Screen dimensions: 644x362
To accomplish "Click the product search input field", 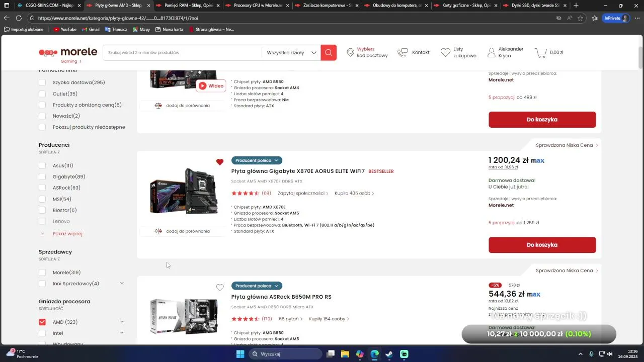I will 182,52.
